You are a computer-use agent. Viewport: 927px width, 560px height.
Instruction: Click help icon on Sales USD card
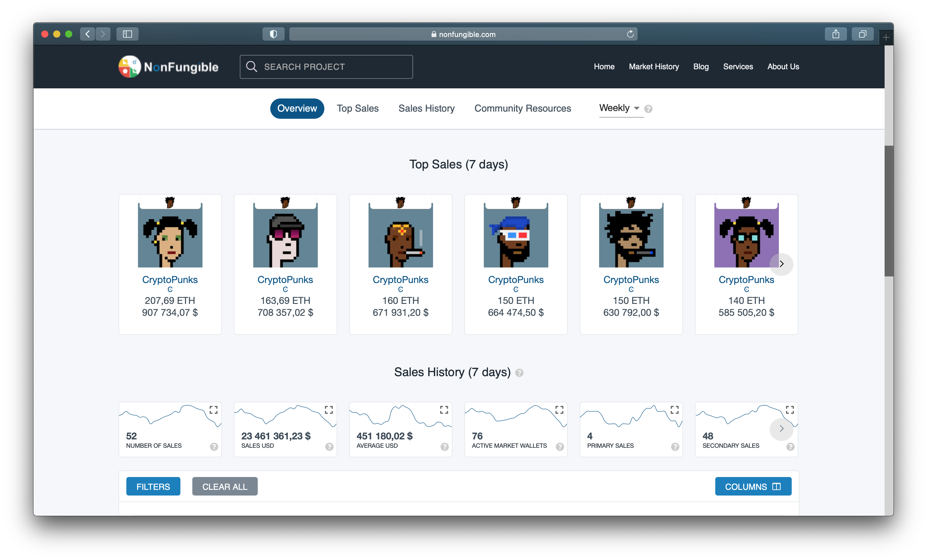tap(329, 447)
